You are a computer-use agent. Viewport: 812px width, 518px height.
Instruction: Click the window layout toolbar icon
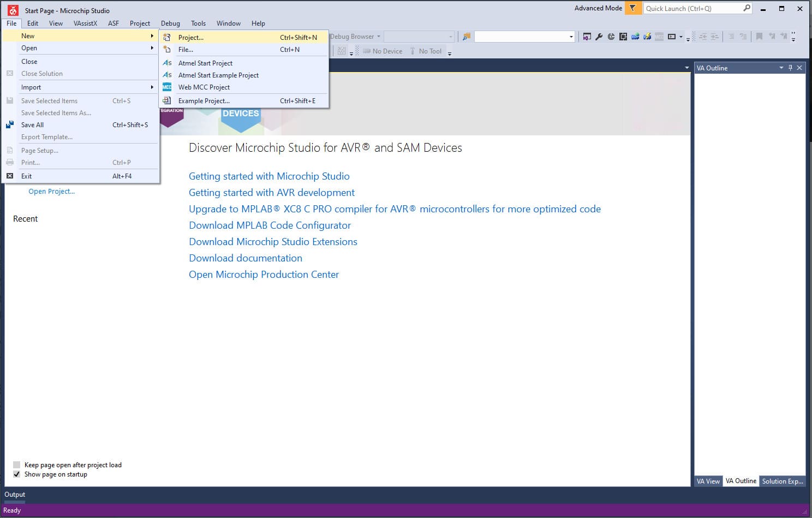[672, 37]
